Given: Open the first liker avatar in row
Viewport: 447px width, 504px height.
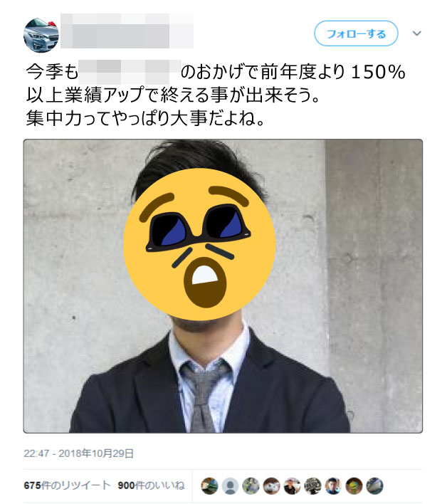Looking at the screenshot, I should coord(209,485).
